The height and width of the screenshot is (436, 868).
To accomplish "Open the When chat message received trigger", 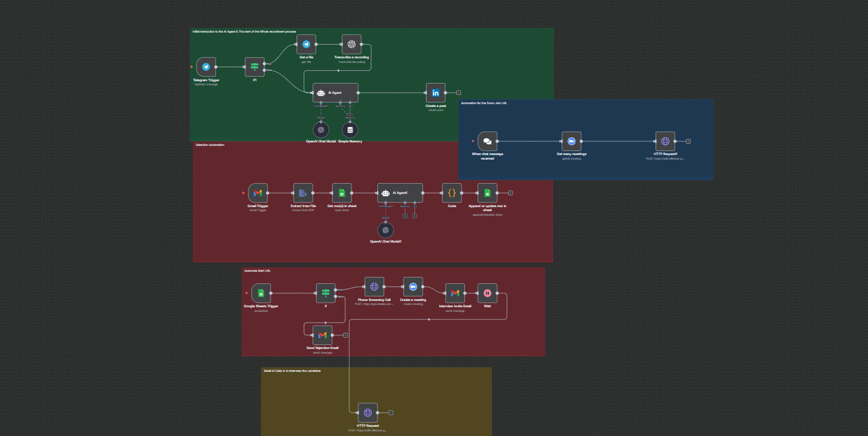I will click(488, 141).
